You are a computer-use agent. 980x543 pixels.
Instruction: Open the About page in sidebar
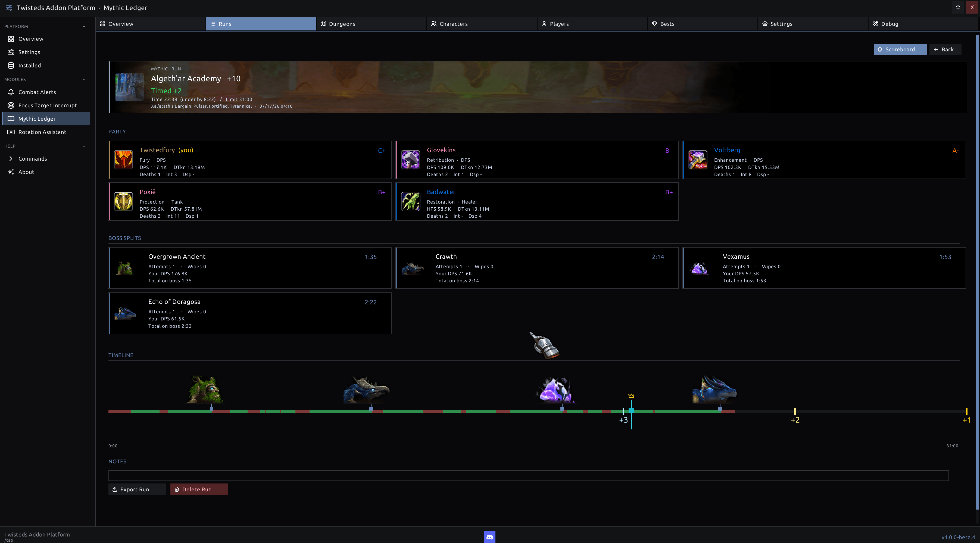coord(45,172)
